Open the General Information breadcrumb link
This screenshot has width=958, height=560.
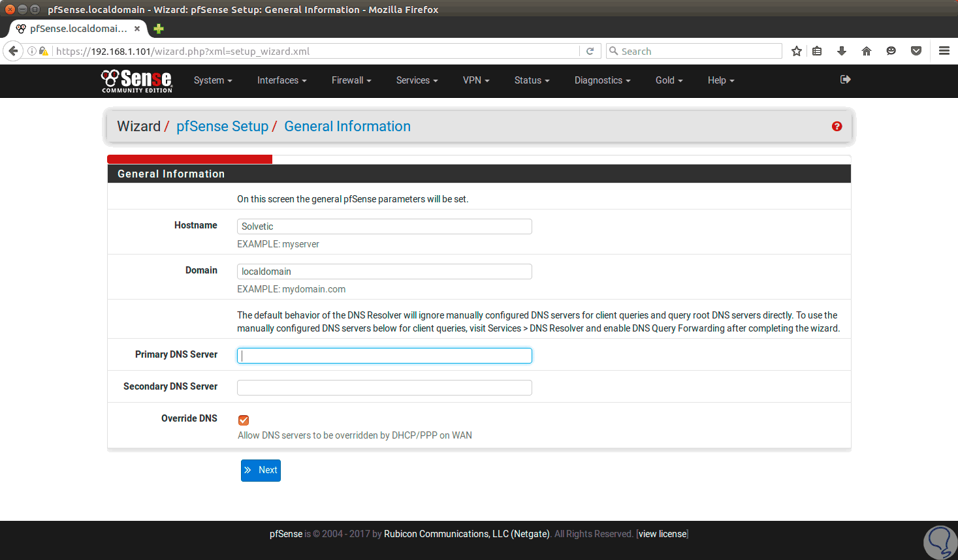pos(347,127)
